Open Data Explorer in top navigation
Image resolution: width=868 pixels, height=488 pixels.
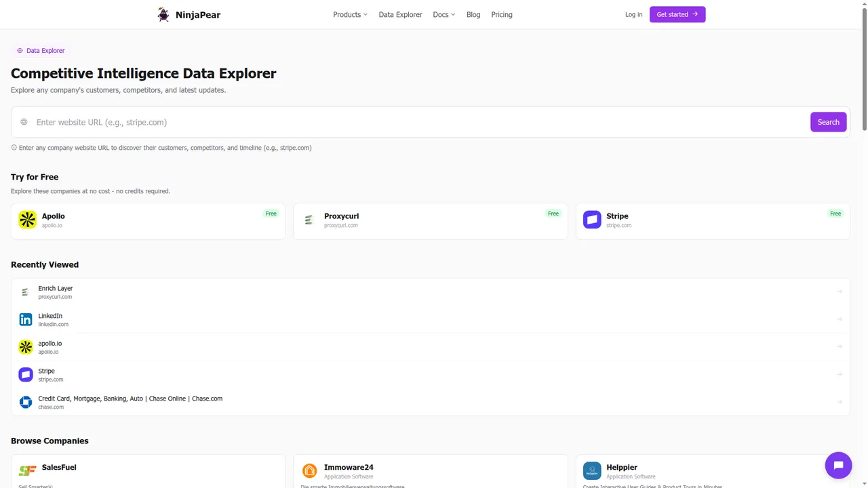tap(400, 14)
